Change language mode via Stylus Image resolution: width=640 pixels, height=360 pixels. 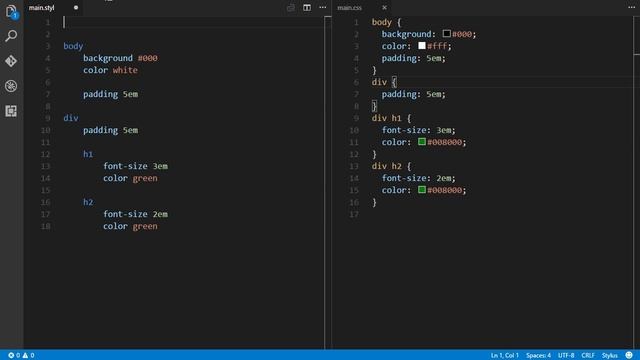[x=609, y=356]
